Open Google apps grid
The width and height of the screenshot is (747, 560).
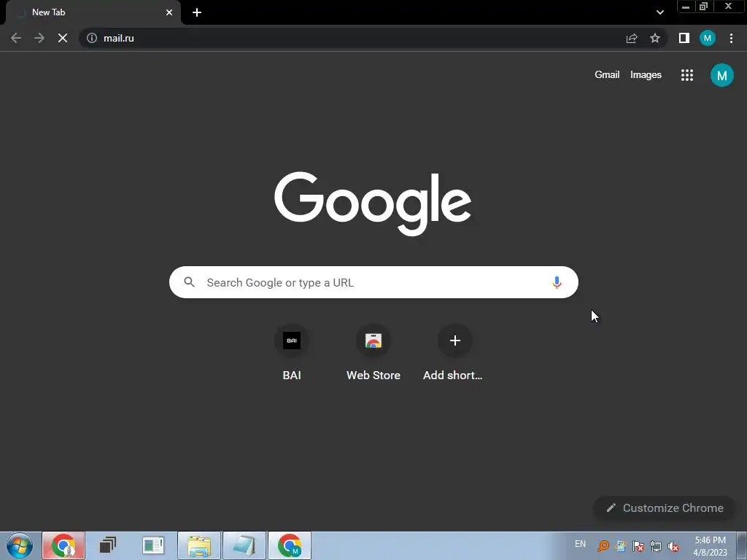687,75
